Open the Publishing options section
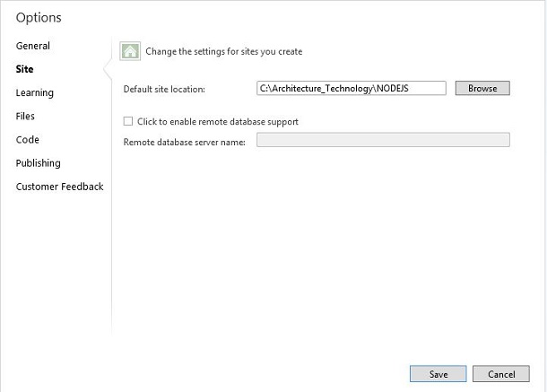Image resolution: width=547 pixels, height=392 pixels. [38, 163]
